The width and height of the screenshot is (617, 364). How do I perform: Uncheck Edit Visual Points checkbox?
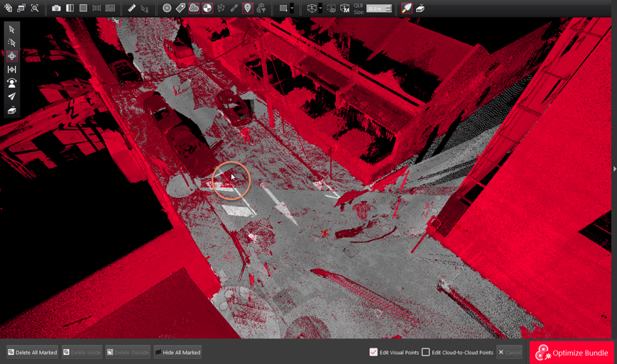coord(373,352)
